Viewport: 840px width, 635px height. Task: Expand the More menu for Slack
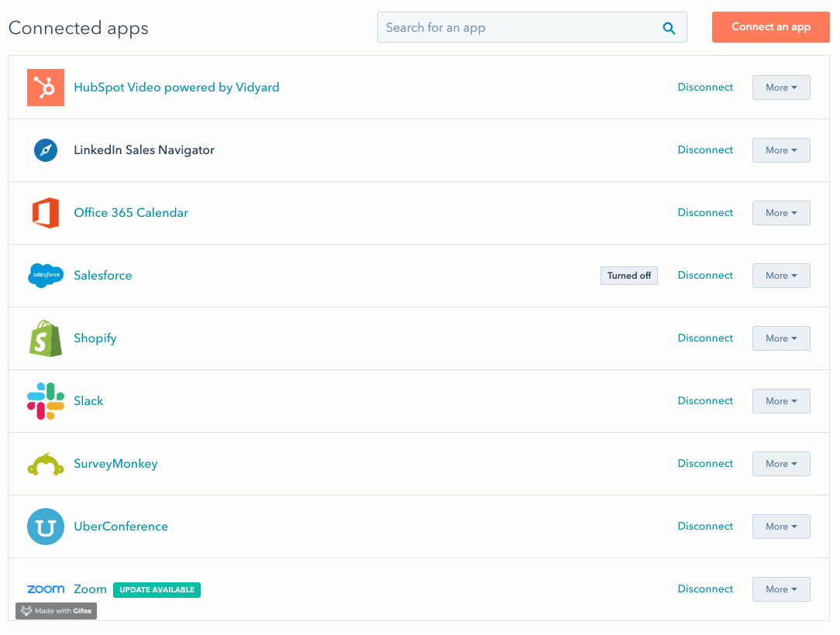781,401
